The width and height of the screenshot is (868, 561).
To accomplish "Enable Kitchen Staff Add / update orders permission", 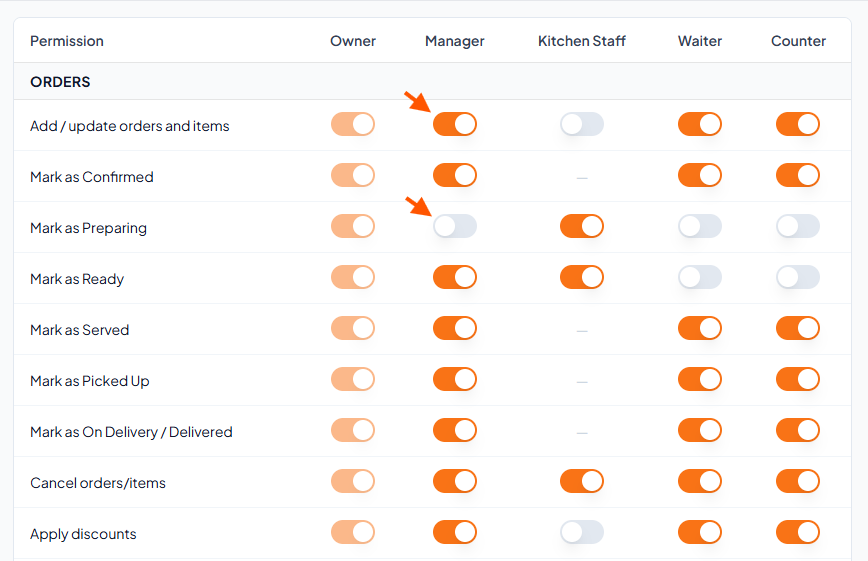I will 582,124.
